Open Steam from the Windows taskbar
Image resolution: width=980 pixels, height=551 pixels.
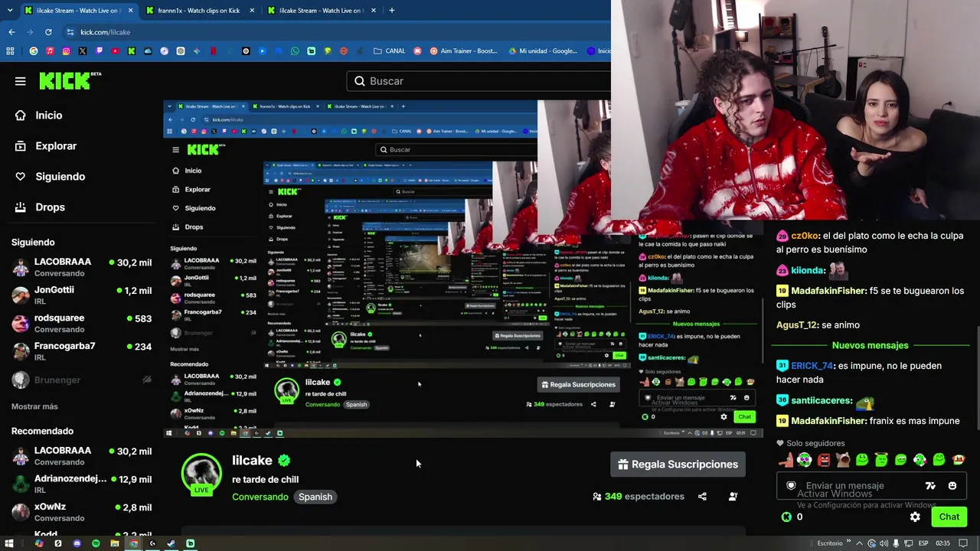click(x=171, y=543)
